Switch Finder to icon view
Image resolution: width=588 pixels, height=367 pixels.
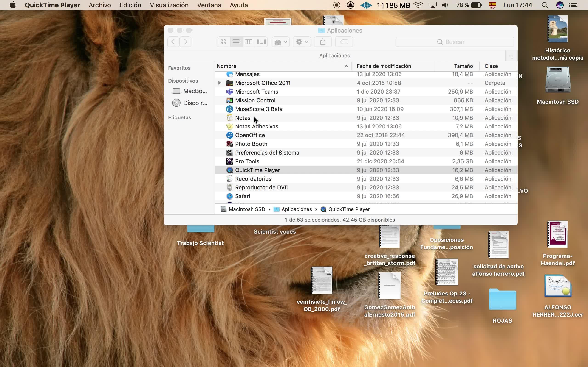click(x=223, y=42)
